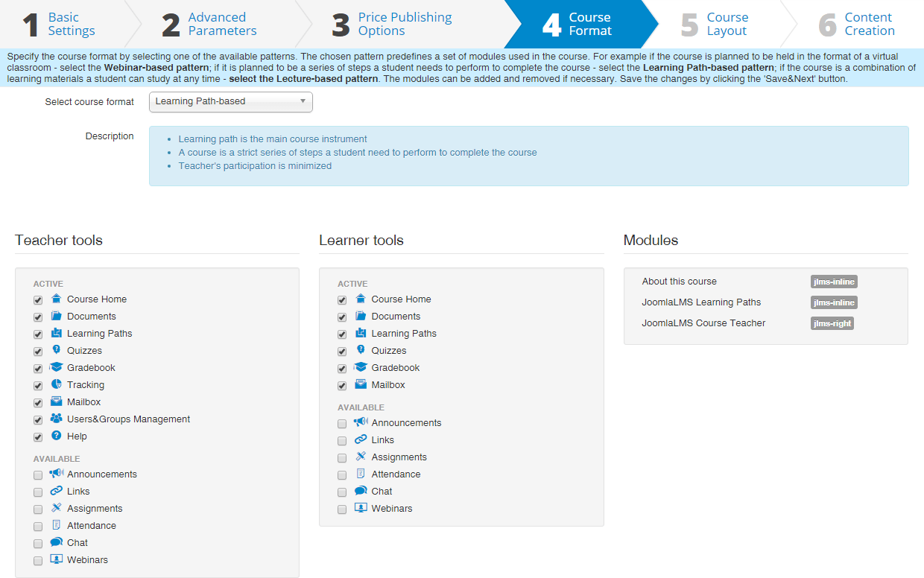Click the Mailbox envelope icon in Teacher tools
Screen dimensions: 924x578
coord(57,401)
